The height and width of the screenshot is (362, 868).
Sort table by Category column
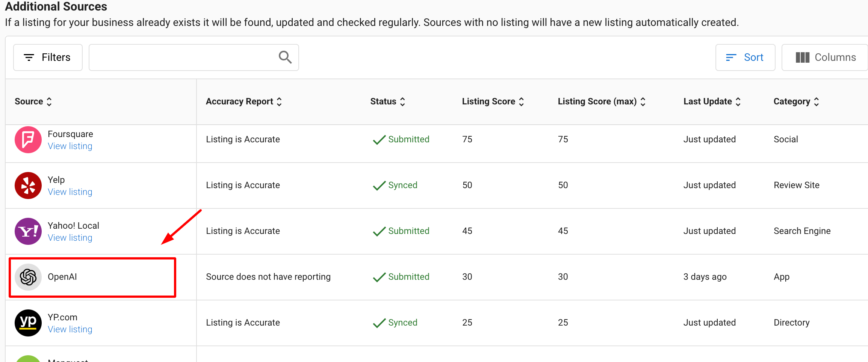coord(796,101)
